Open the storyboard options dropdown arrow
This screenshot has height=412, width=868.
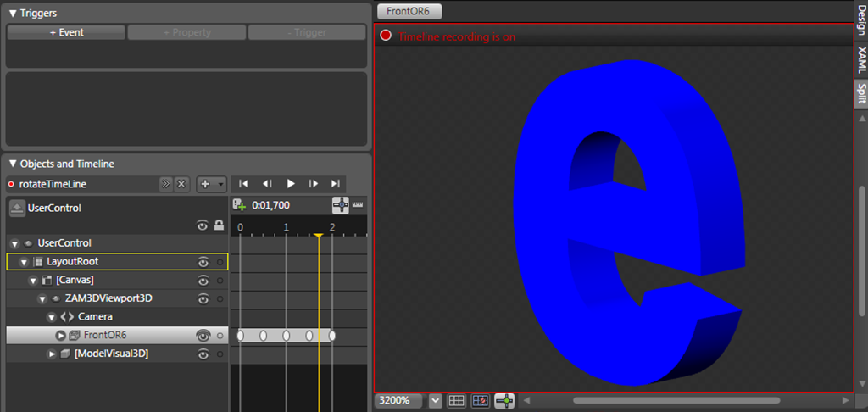pos(220,185)
